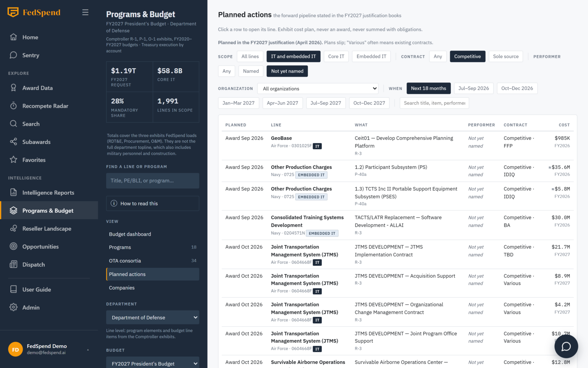Open Recompete Radar timer icon

[x=13, y=106]
